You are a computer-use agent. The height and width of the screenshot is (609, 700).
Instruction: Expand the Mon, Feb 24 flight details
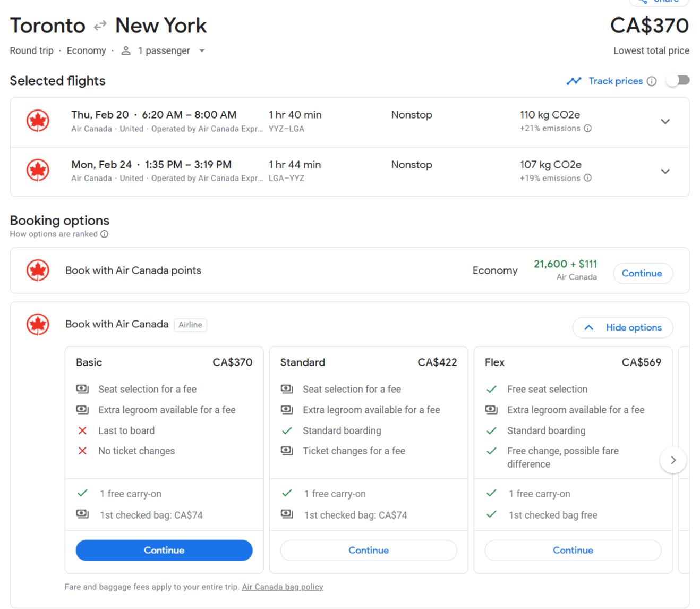coord(665,172)
